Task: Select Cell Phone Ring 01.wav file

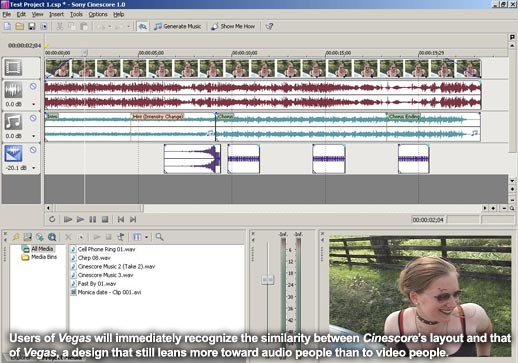Action: click(103, 249)
